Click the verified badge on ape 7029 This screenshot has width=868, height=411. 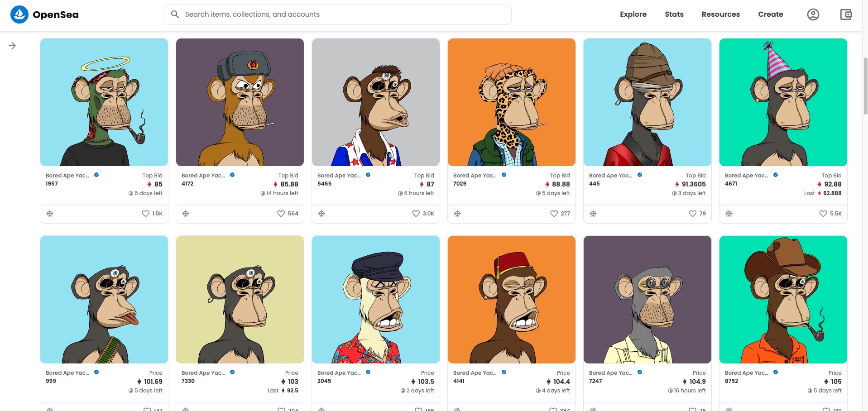(x=504, y=175)
